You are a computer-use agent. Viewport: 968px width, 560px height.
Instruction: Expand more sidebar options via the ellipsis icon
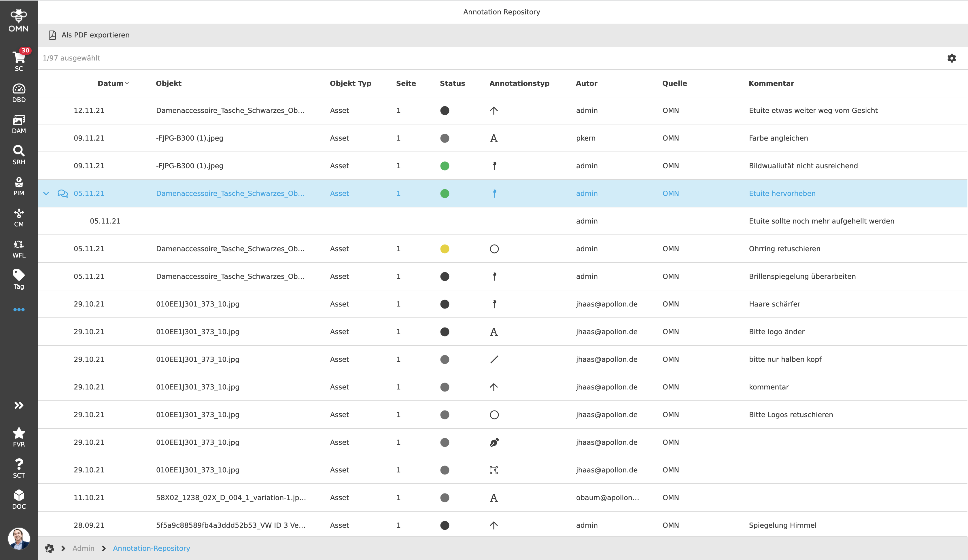point(18,310)
